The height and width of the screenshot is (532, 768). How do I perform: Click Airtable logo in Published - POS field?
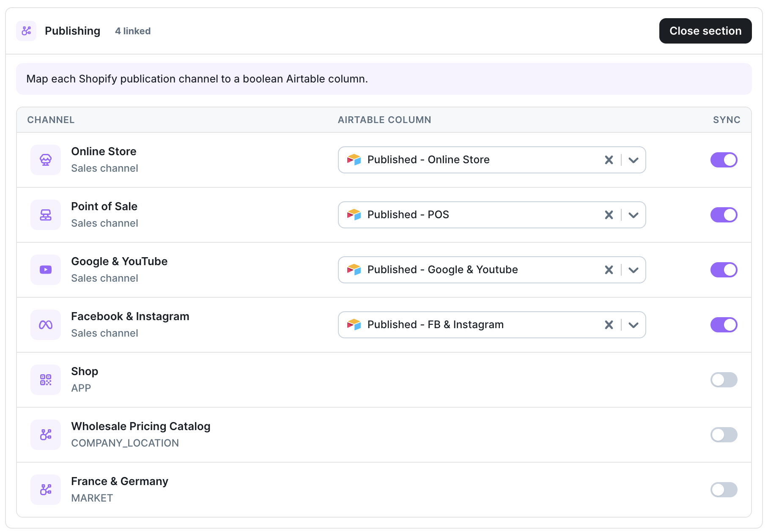354,215
